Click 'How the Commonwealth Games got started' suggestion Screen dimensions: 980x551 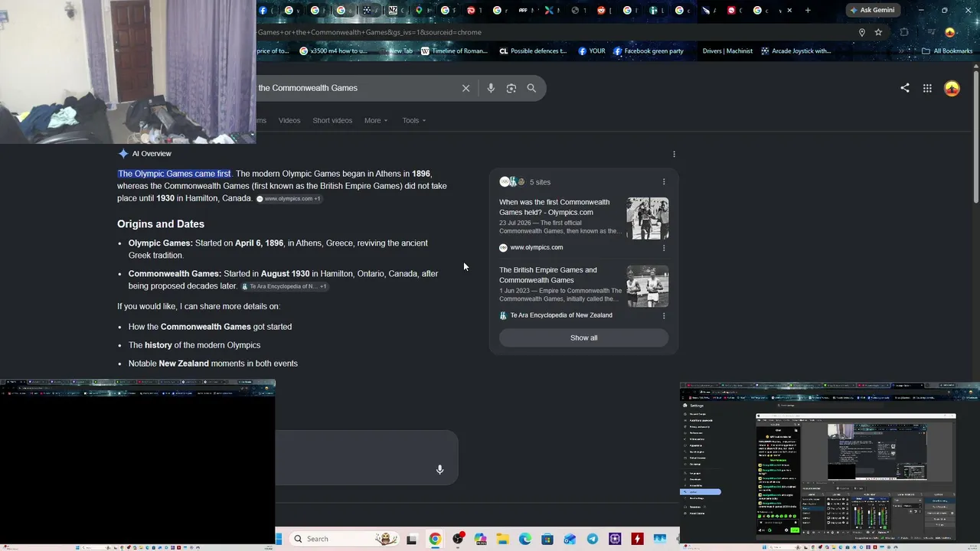pos(210,327)
